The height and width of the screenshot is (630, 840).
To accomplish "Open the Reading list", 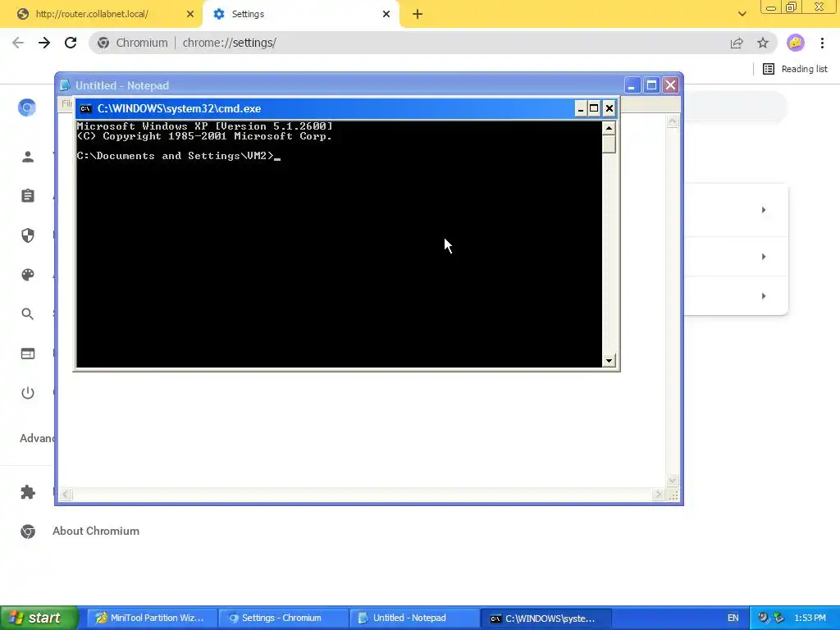I will (795, 69).
